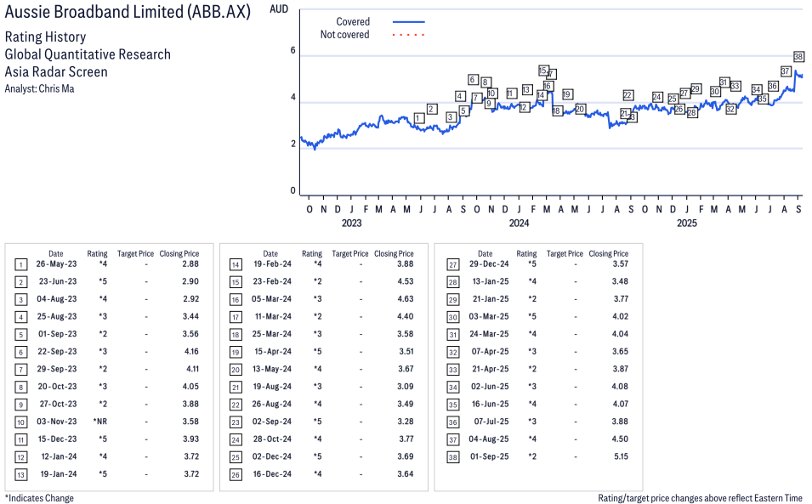Select chart marker 2 on the graph
The height and width of the screenshot is (504, 812).
433,109
